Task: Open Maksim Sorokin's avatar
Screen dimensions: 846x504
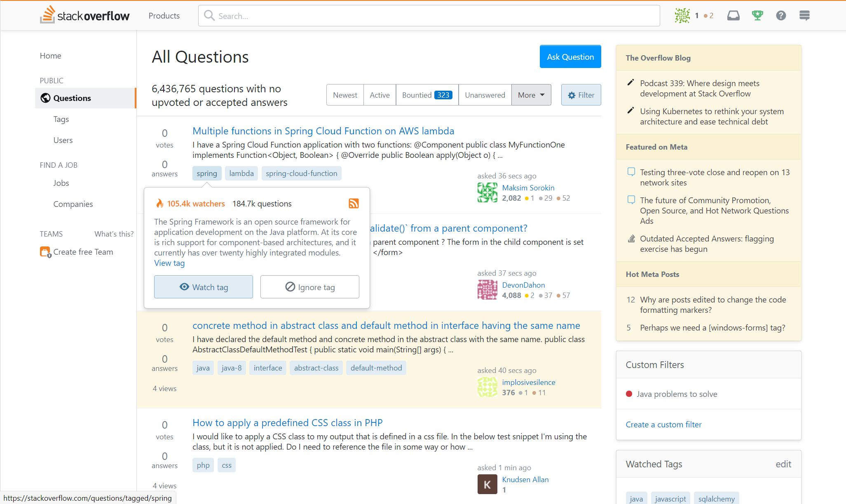Action: [487, 192]
